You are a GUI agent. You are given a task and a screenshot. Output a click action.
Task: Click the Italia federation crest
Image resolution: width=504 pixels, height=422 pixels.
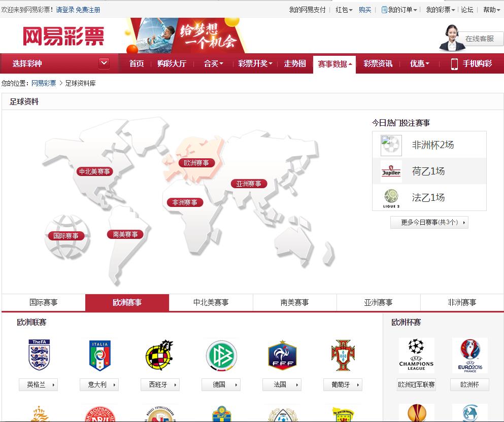click(100, 355)
